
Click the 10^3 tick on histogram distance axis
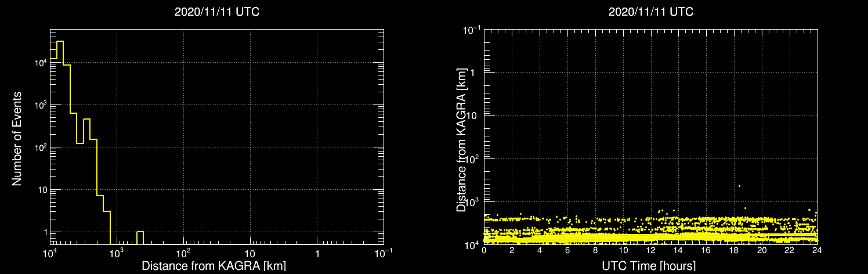tap(117, 253)
